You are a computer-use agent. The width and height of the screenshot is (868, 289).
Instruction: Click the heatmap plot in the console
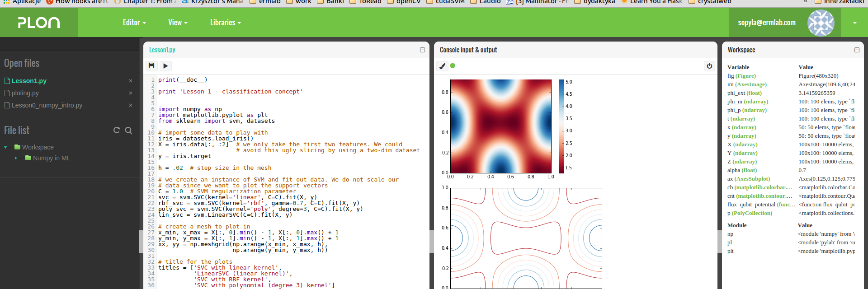(501, 126)
